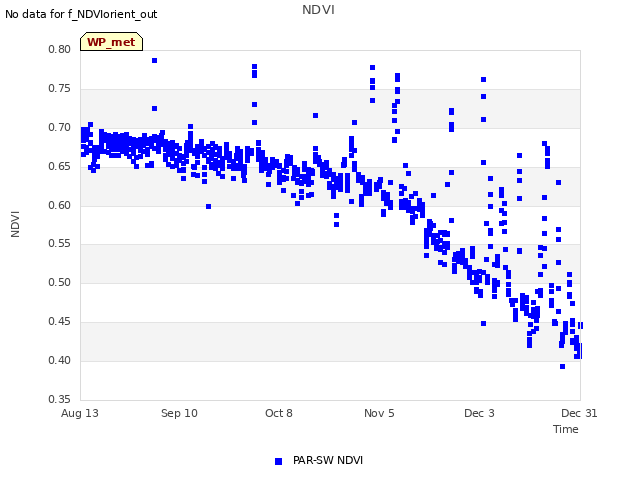Click the Time axis title

click(566, 429)
